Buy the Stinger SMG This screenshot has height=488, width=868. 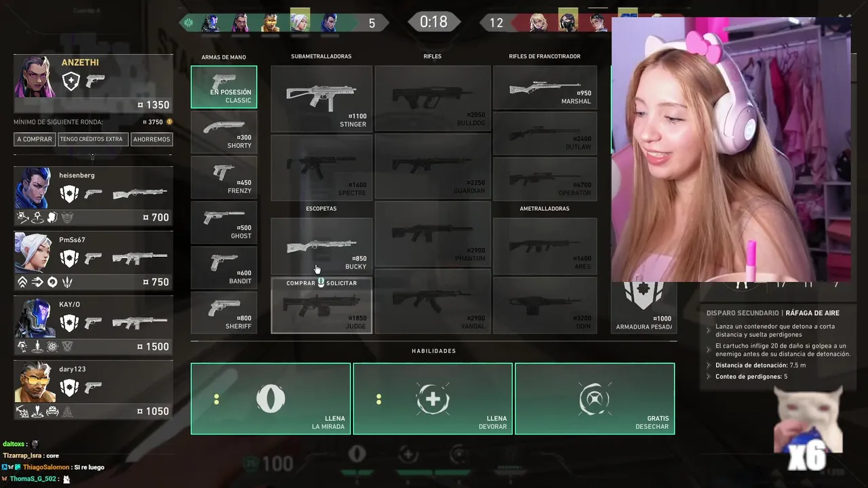tap(321, 98)
